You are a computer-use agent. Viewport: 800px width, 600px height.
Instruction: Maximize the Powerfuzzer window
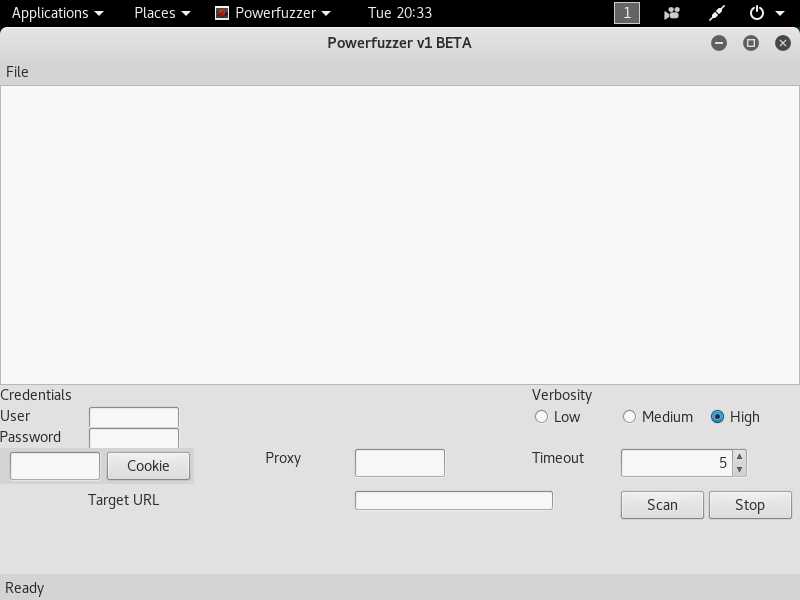coord(751,43)
